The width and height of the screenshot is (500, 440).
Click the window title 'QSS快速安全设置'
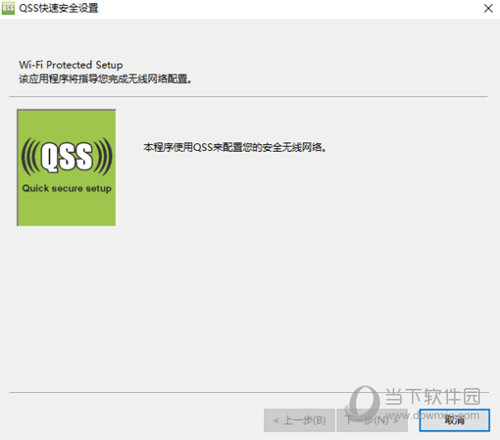tap(59, 8)
